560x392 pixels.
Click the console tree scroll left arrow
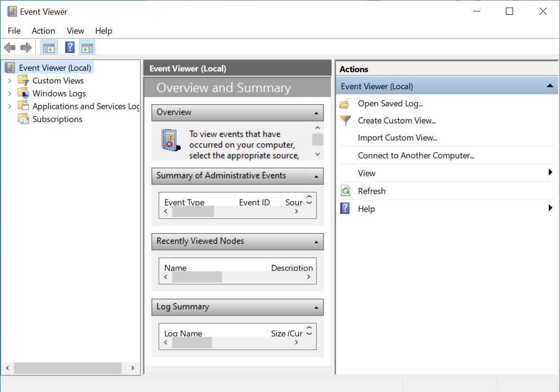point(8,368)
